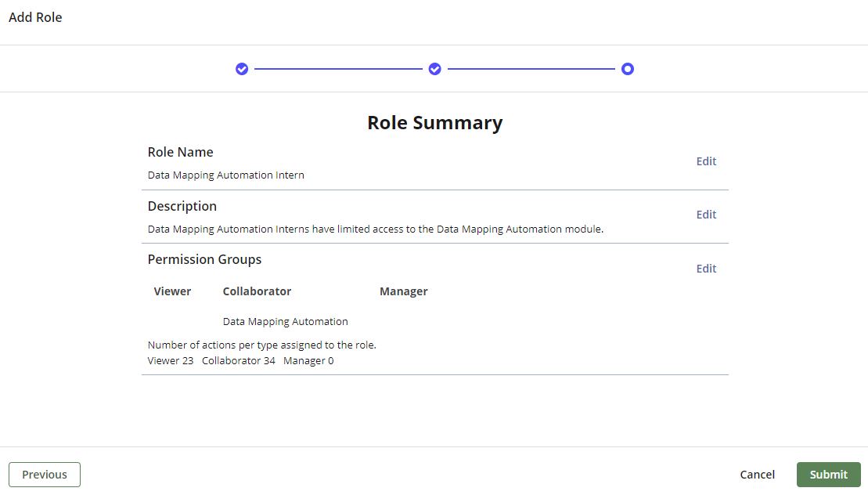The image size is (868, 495).
Task: Click the Add Role page title
Action: pyautogui.click(x=35, y=17)
